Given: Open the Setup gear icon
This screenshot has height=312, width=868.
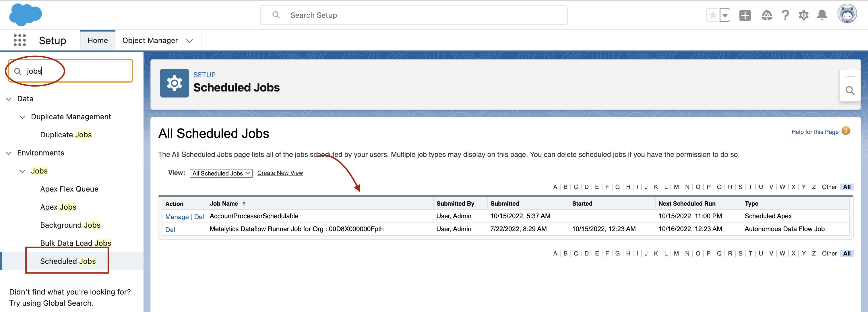Looking at the screenshot, I should coord(803,15).
